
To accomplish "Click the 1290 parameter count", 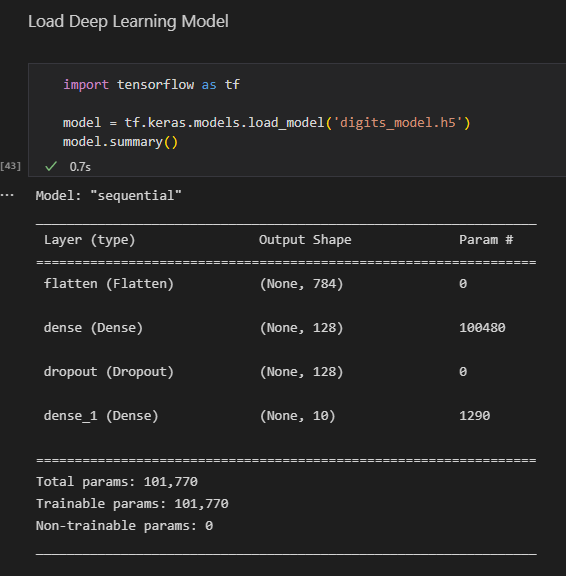I will tap(475, 415).
